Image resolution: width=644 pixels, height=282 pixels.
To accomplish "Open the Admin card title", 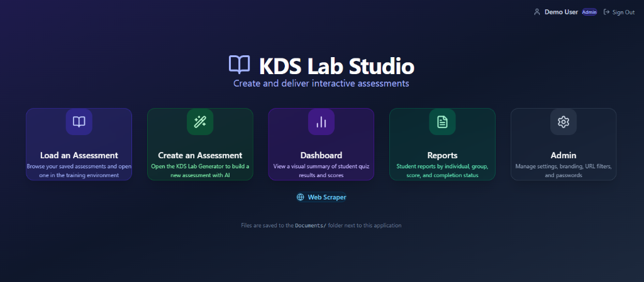I will coord(563,155).
